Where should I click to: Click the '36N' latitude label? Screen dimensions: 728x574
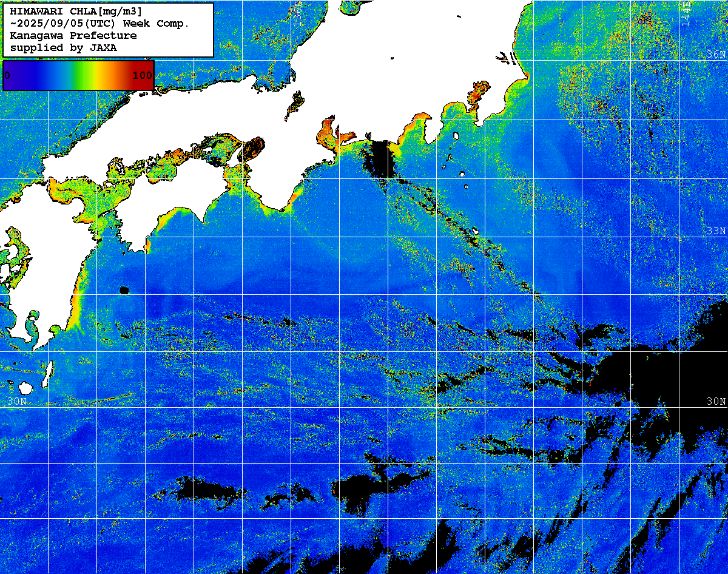pyautogui.click(x=716, y=54)
